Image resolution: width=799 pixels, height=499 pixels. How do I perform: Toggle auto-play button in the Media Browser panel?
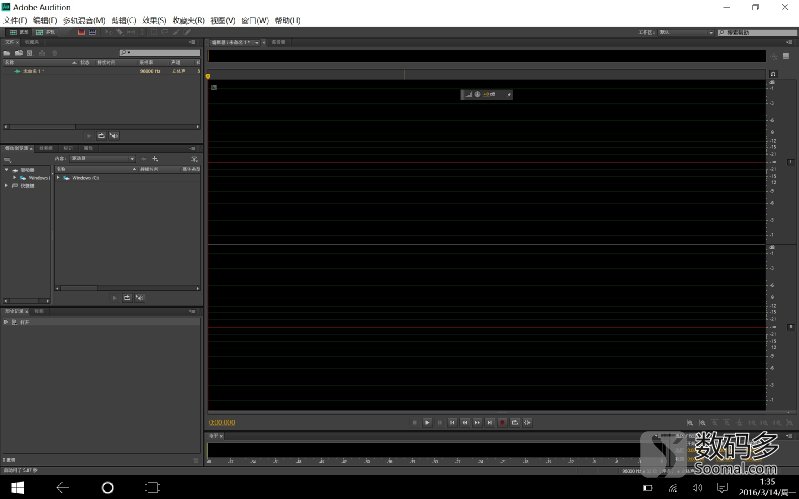[x=140, y=298]
